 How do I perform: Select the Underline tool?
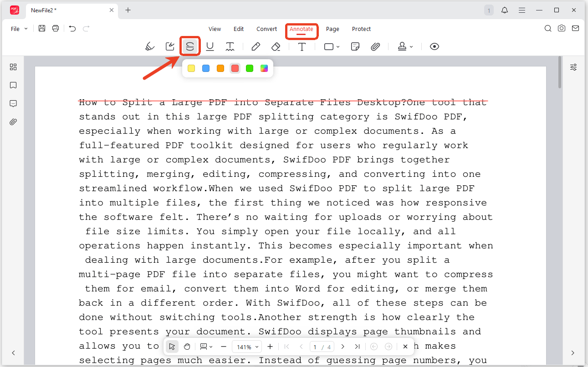210,46
